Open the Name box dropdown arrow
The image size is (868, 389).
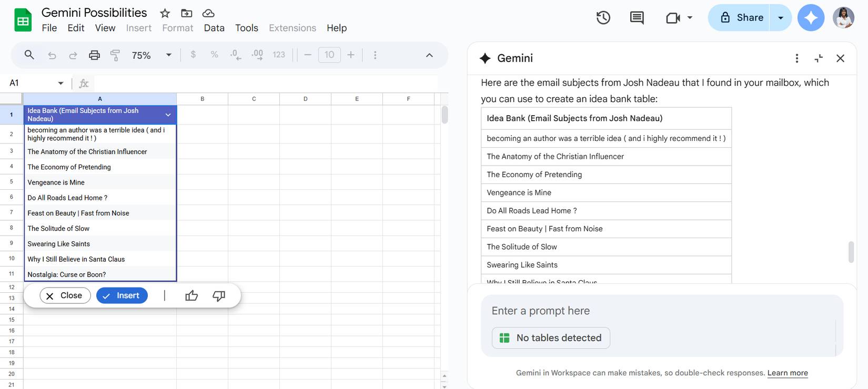[60, 83]
